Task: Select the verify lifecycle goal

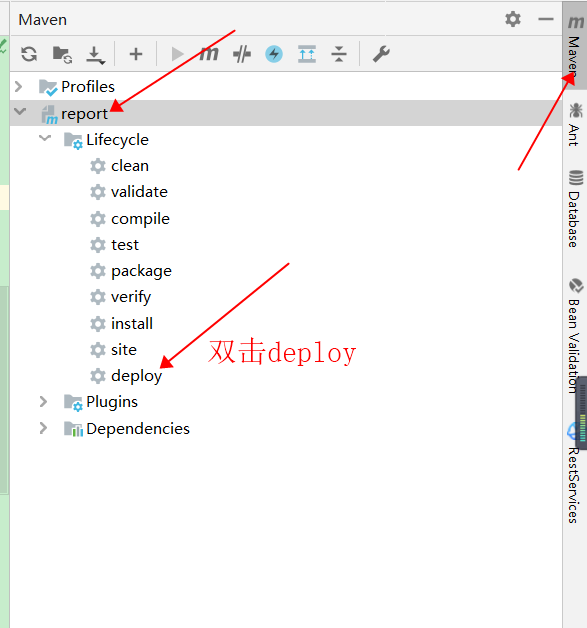Action: [131, 298]
